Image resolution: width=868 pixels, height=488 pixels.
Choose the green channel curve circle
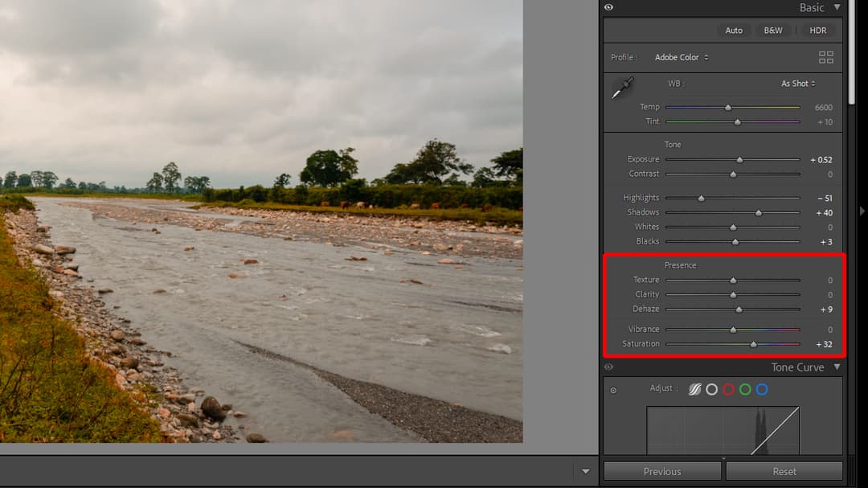745,389
